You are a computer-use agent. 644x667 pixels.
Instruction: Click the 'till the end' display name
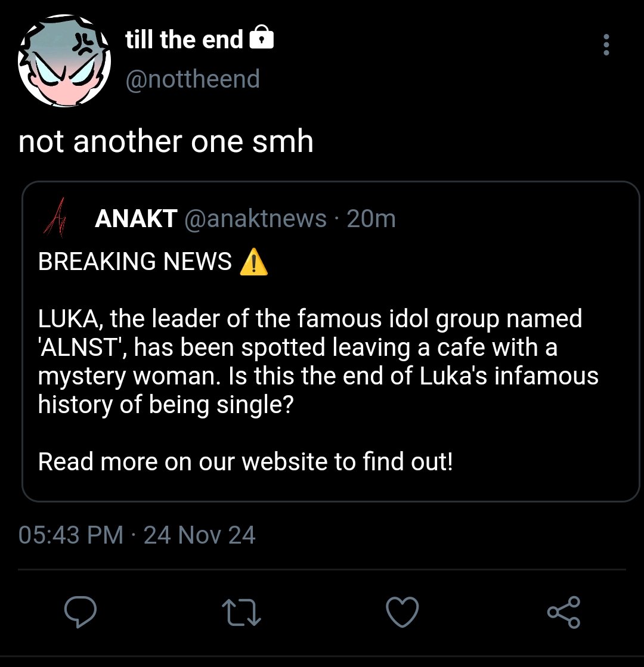184,39
